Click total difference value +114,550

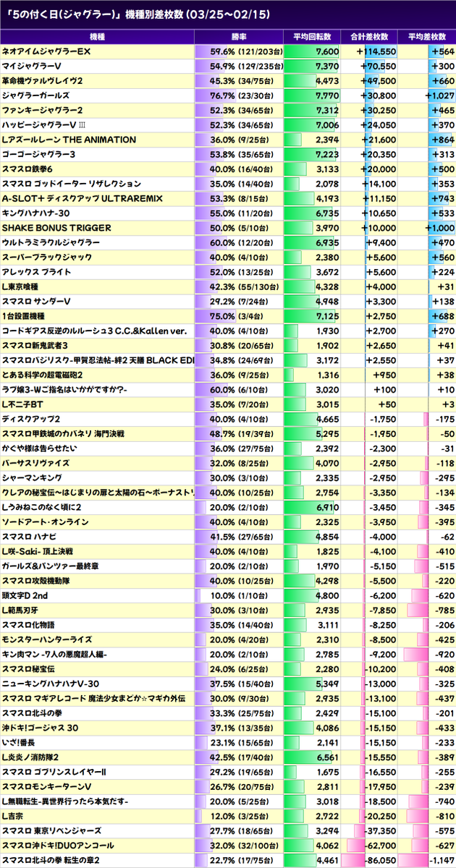point(376,52)
